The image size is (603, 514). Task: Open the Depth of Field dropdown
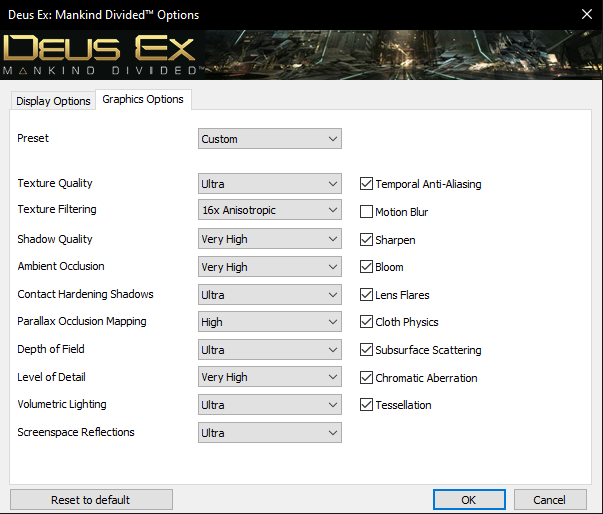click(270, 350)
